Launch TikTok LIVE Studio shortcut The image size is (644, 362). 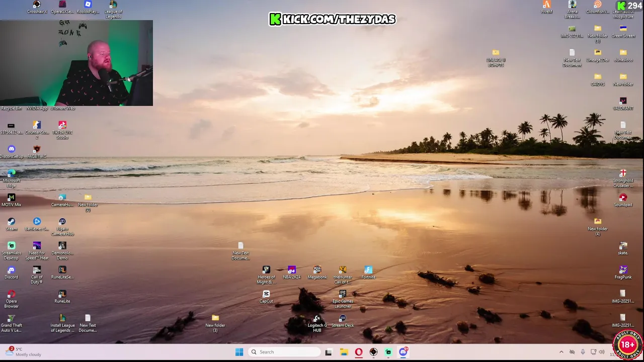pyautogui.click(x=62, y=130)
